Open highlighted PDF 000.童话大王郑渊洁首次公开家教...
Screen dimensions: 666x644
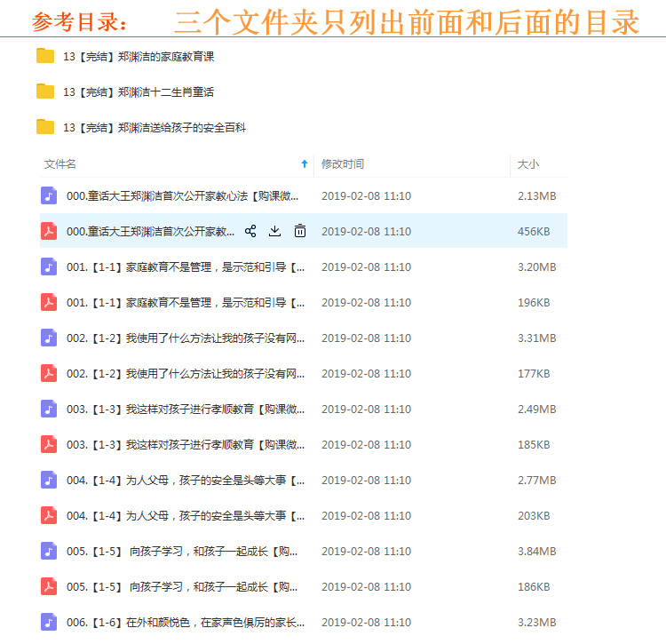pos(150,232)
